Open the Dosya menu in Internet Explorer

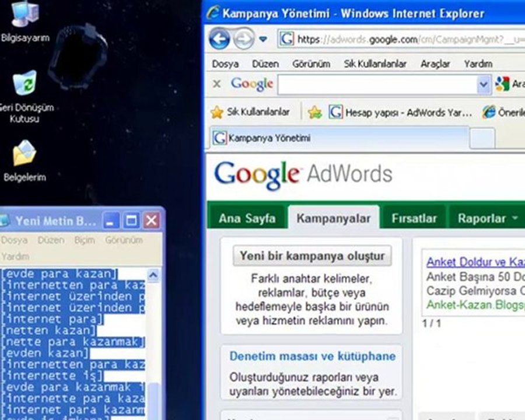click(225, 64)
